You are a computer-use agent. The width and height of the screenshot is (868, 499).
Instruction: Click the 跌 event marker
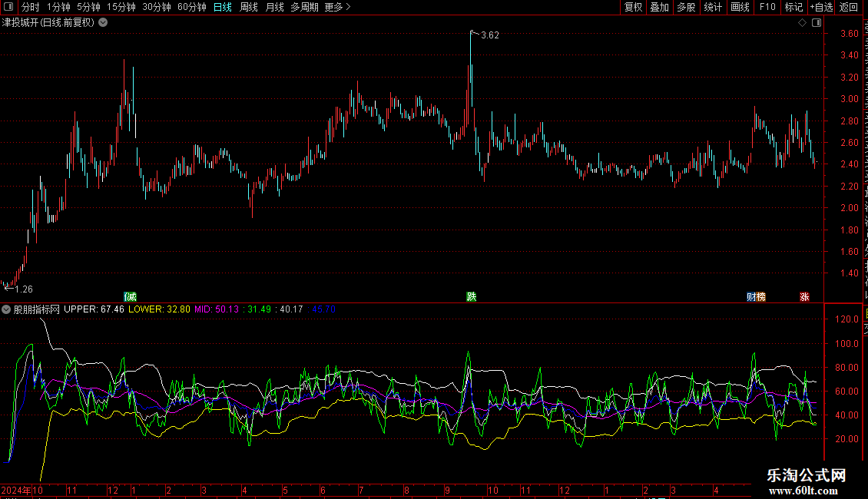[471, 296]
